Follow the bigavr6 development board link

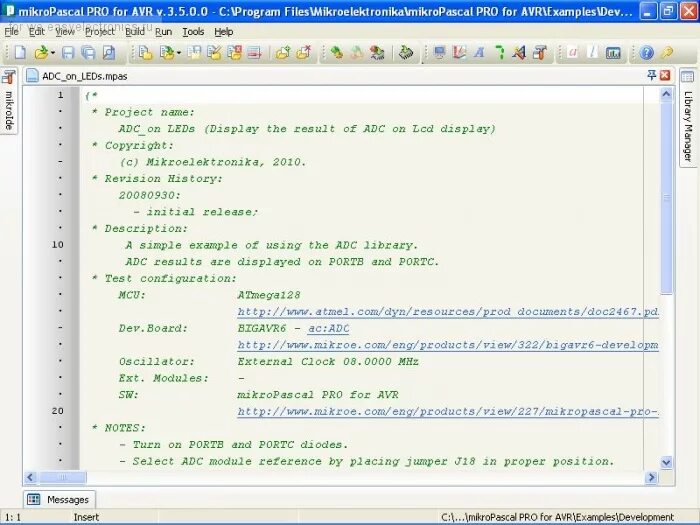(448, 345)
